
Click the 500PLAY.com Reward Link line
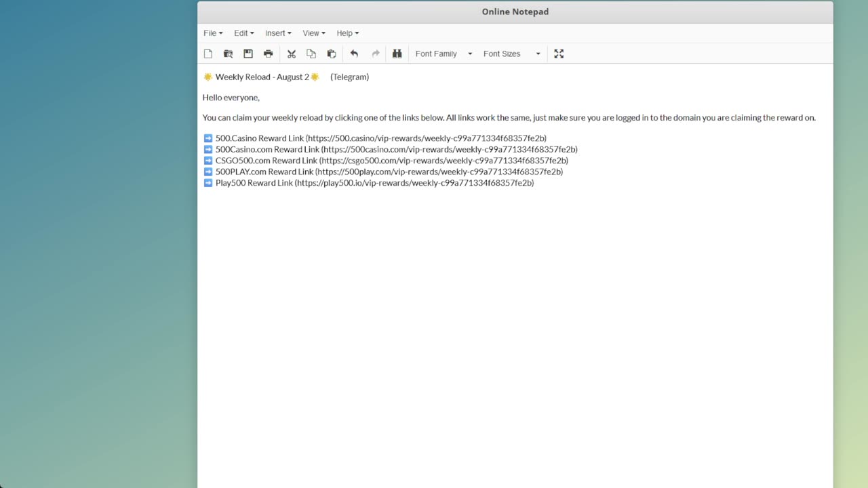tap(383, 171)
